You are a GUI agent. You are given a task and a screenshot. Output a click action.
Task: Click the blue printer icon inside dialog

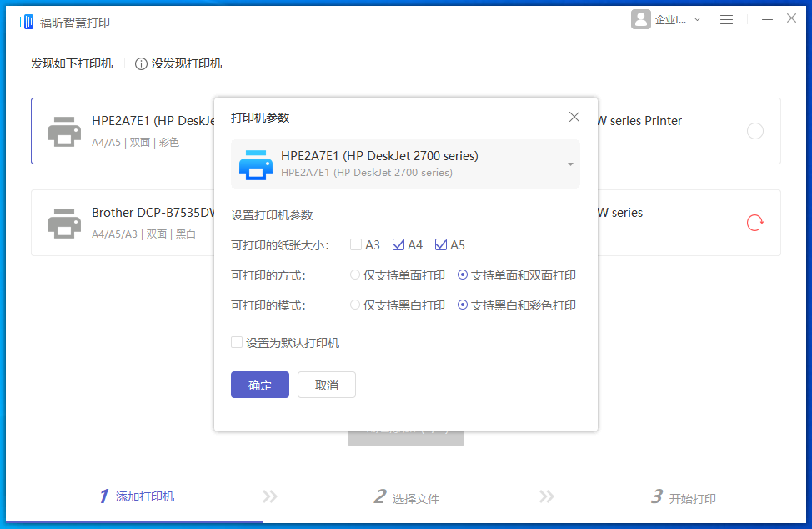click(256, 164)
